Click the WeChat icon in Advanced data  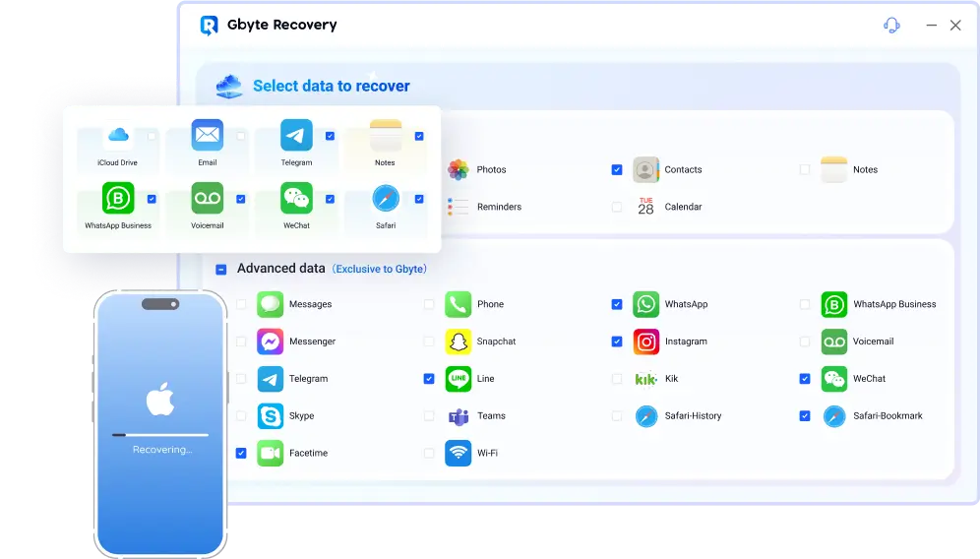833,378
